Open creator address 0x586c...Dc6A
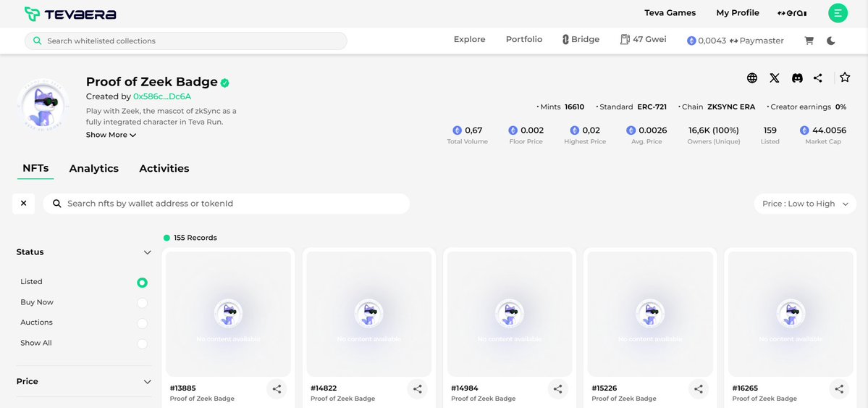 click(162, 96)
